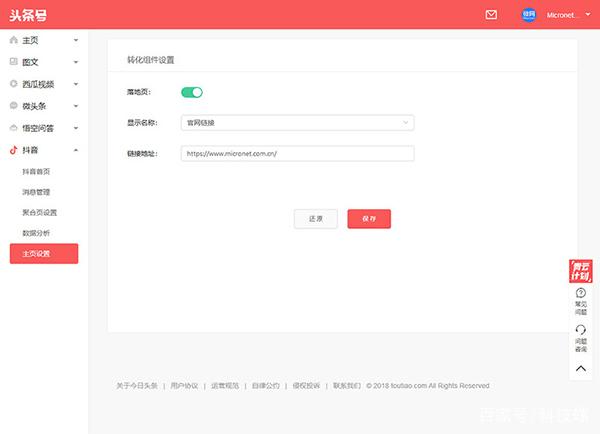This screenshot has height=434, width=600.
Task: Click the 微头条 sidebar label
Action: (34, 106)
